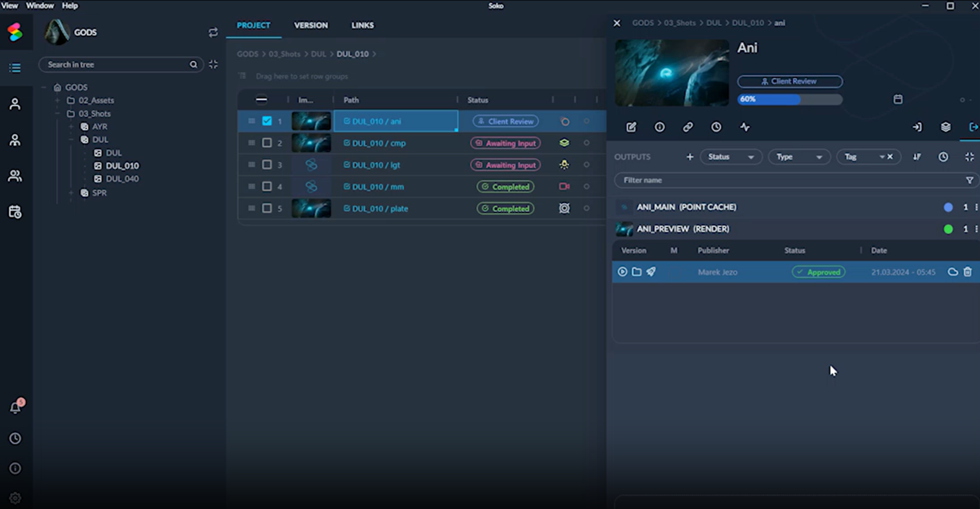This screenshot has width=980, height=509.
Task: Click Awaiting Input status for DUL_010 / cmp
Action: (506, 143)
